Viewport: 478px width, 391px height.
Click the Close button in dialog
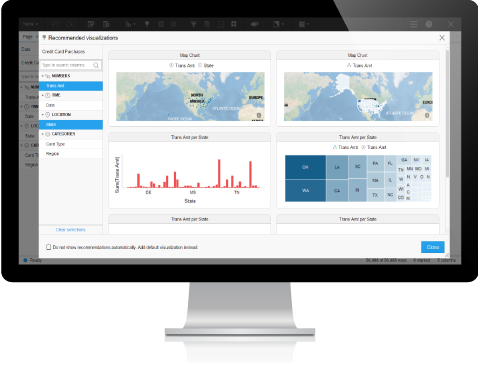pyautogui.click(x=432, y=247)
